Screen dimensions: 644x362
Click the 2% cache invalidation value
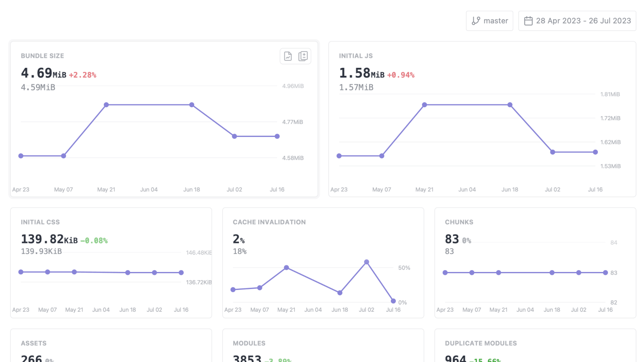tap(239, 239)
